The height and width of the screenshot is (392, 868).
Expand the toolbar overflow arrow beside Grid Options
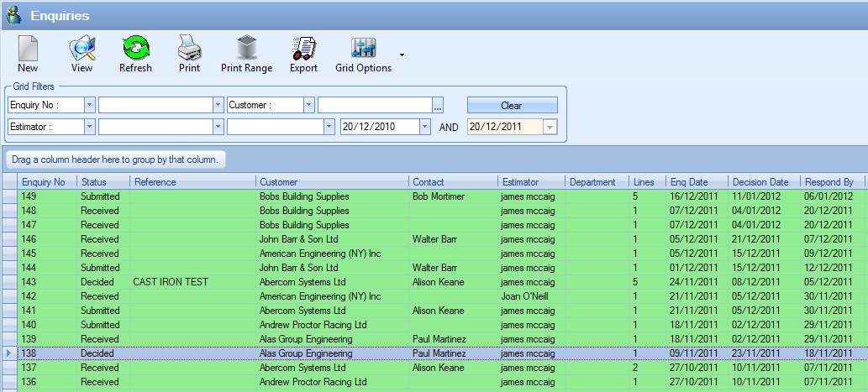tap(402, 55)
